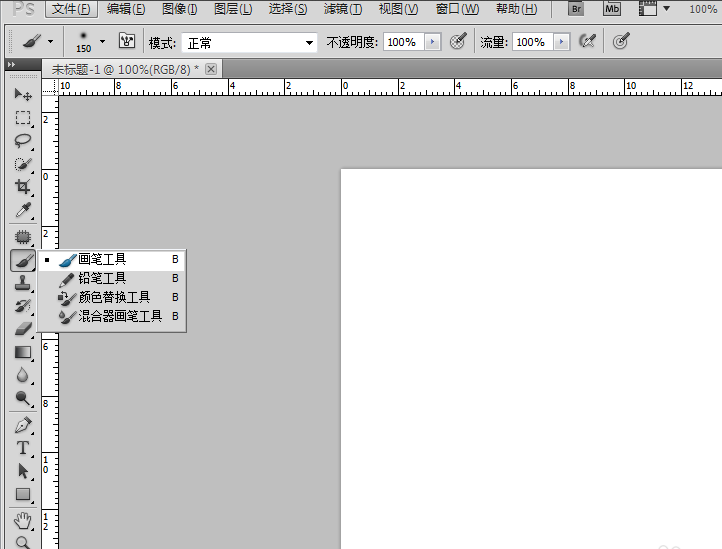The height and width of the screenshot is (549, 722).
Task: Expand the 不透明度 slider arrow
Action: (x=432, y=42)
